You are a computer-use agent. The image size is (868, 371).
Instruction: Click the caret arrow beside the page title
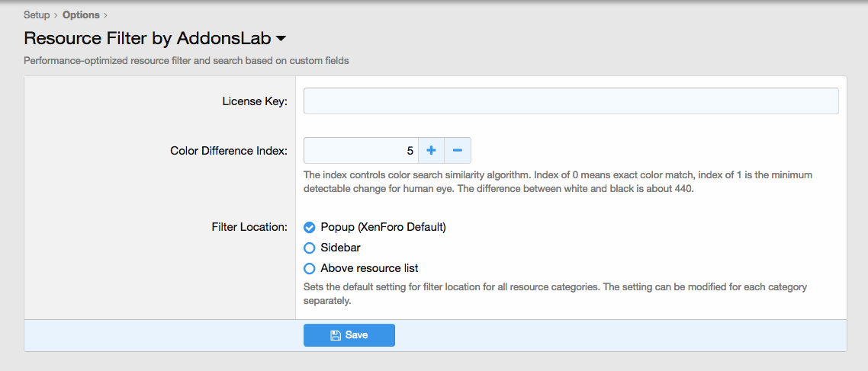(x=281, y=39)
